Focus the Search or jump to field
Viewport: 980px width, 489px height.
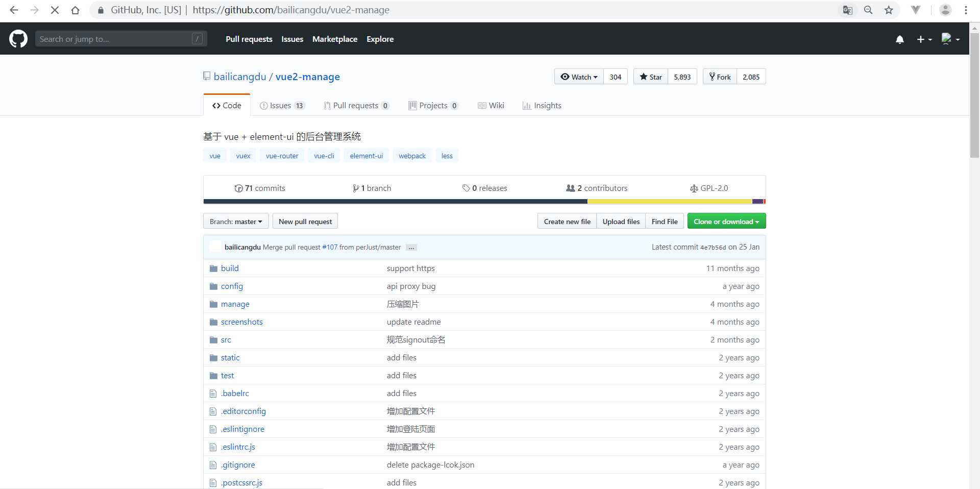coord(121,39)
